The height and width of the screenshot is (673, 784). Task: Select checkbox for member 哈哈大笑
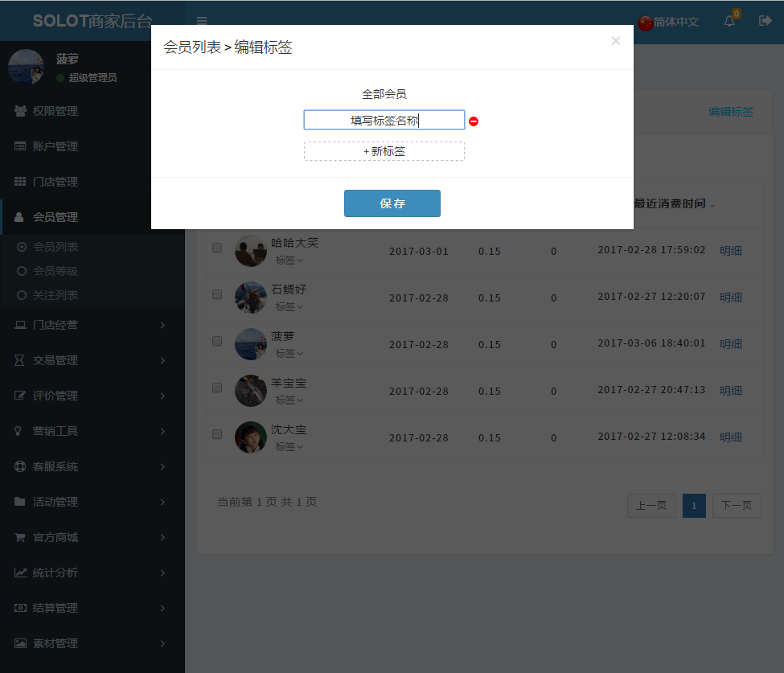click(x=217, y=248)
